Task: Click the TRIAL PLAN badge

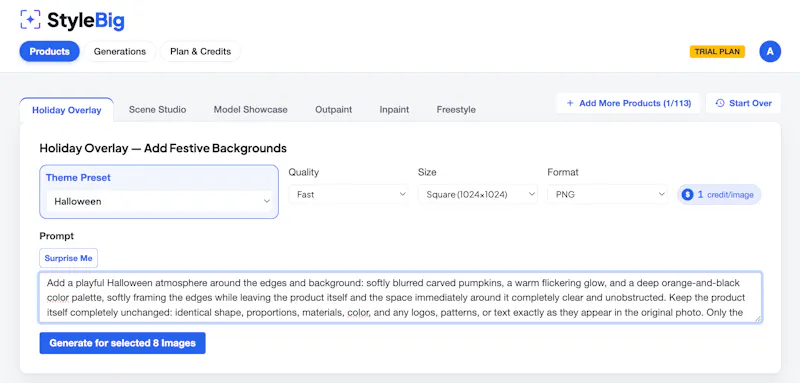Action: pos(717,52)
